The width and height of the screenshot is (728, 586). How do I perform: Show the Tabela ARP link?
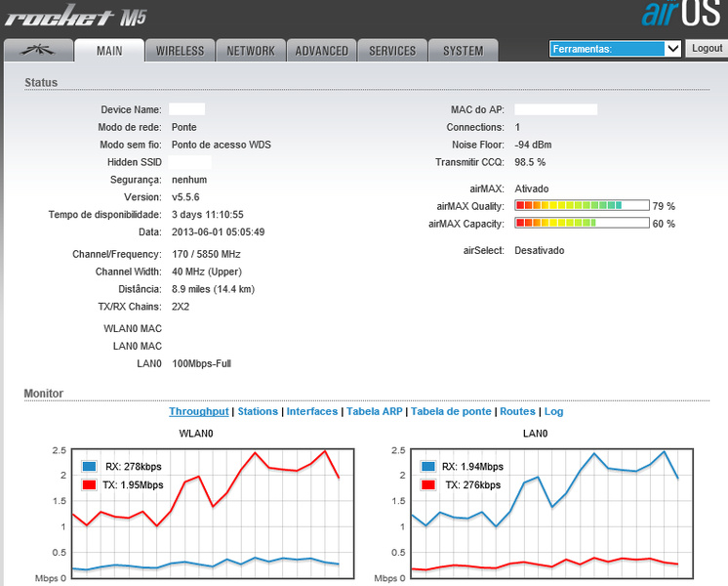point(374,411)
